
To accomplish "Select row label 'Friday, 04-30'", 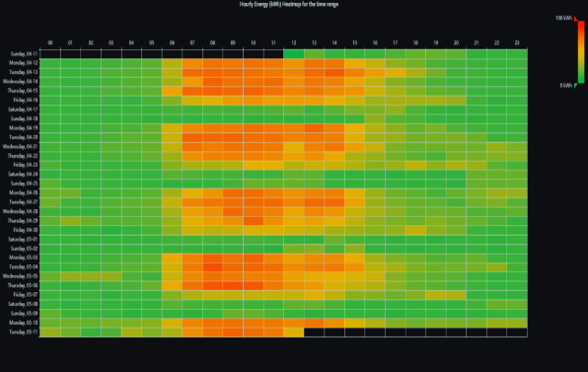I will click(26, 230).
